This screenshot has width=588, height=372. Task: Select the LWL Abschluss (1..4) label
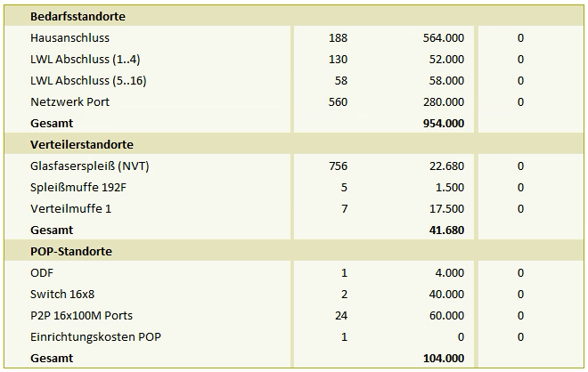coord(86,60)
